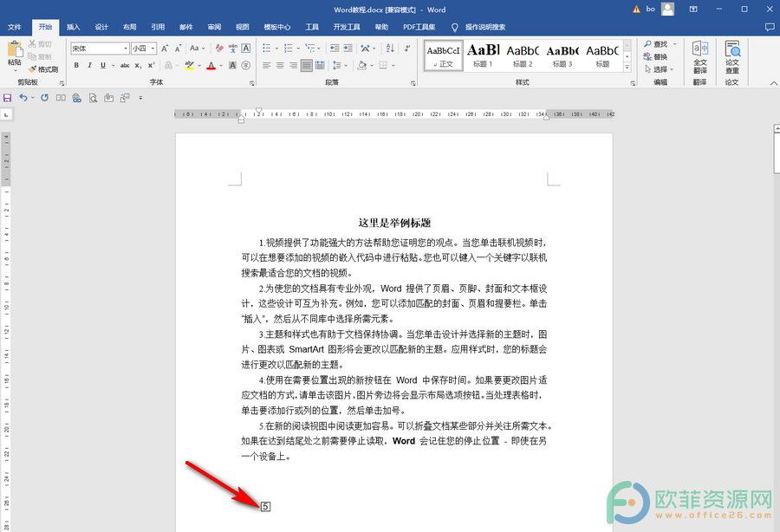The image size is (780, 532).
Task: Switch to the 引用 (References) tab
Action: pos(158,27)
